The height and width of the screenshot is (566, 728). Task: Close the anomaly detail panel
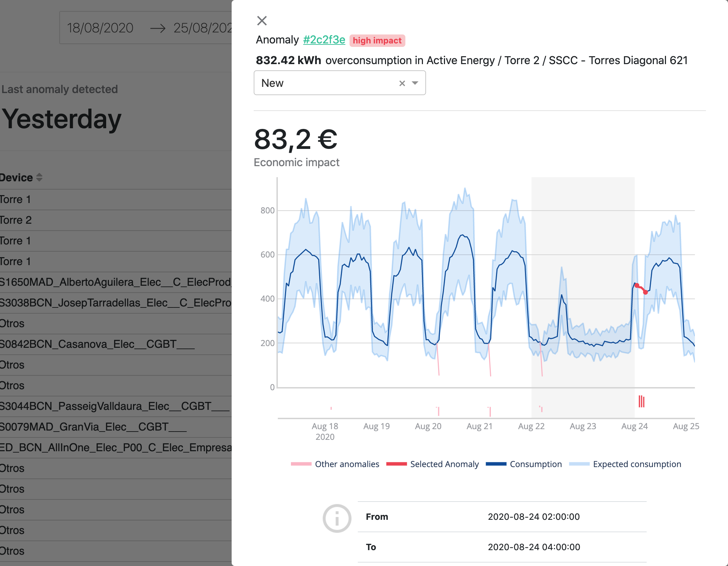tap(262, 21)
